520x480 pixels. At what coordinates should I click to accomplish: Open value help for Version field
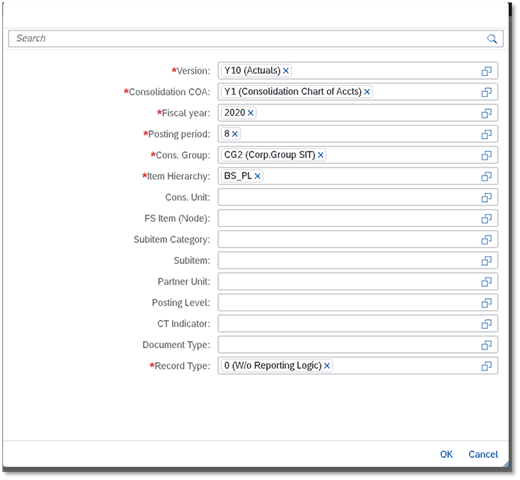(x=486, y=71)
